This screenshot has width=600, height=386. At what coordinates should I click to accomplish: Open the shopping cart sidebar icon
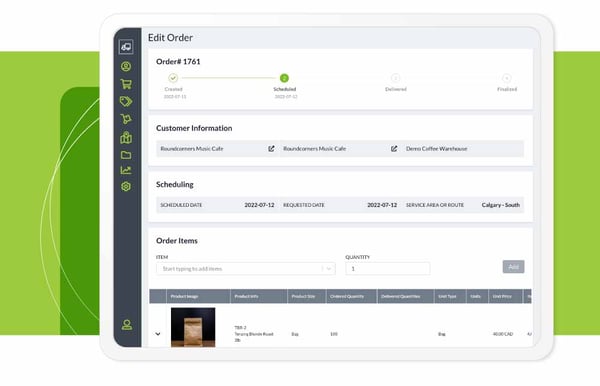click(126, 84)
